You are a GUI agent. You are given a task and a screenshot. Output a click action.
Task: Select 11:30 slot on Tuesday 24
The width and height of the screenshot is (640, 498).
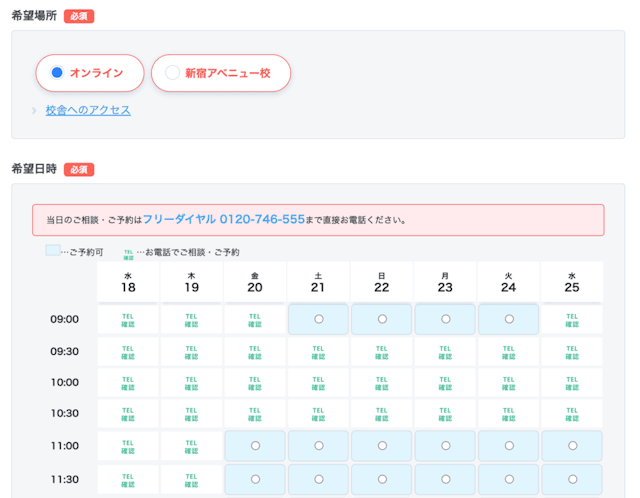tap(509, 479)
